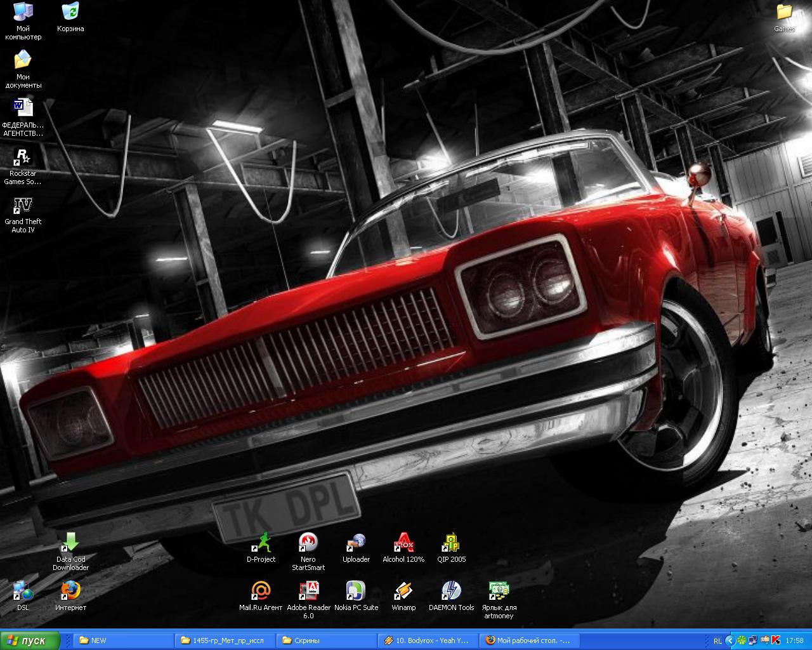Switch to Bodyrox Winamp taskbar button
Viewport: 812px width, 650px height.
pyautogui.click(x=428, y=640)
